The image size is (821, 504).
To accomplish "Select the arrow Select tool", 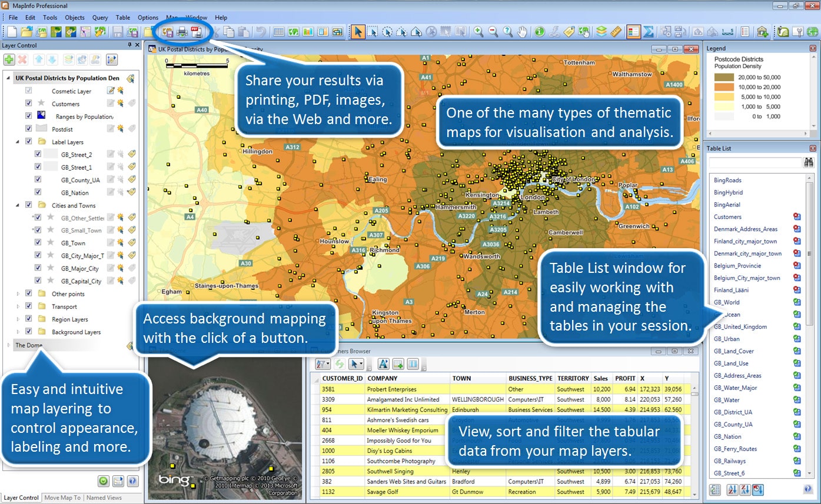I will coord(357,32).
